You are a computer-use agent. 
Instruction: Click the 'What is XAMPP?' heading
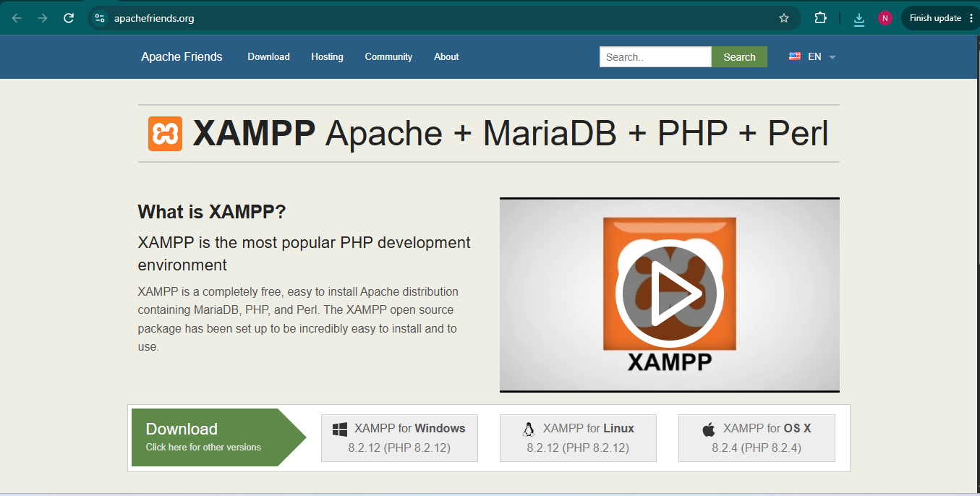tap(212, 212)
